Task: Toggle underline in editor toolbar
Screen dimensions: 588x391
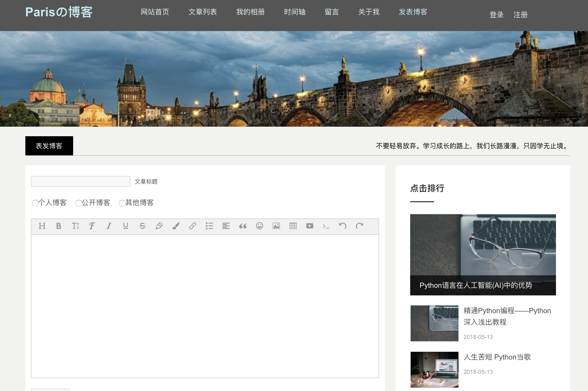Action: (x=125, y=226)
